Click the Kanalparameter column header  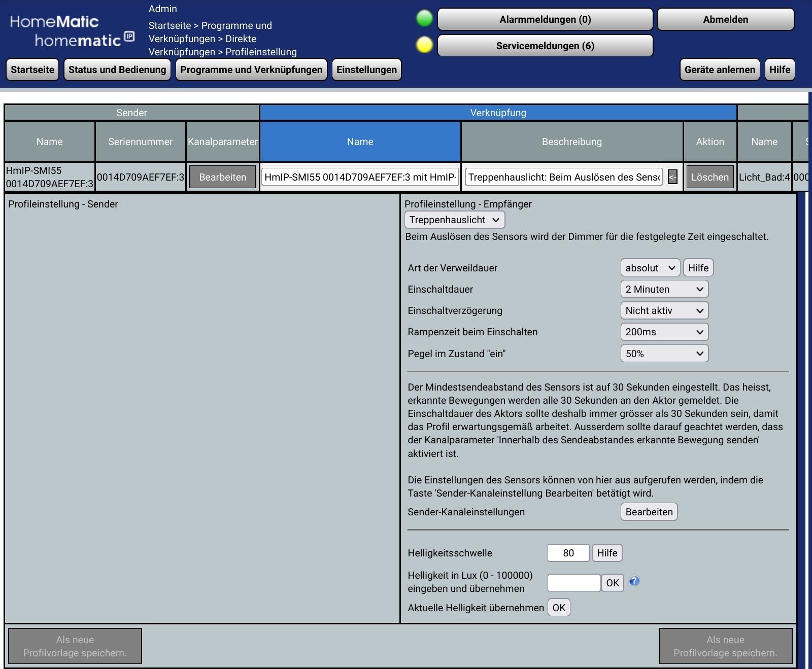222,142
